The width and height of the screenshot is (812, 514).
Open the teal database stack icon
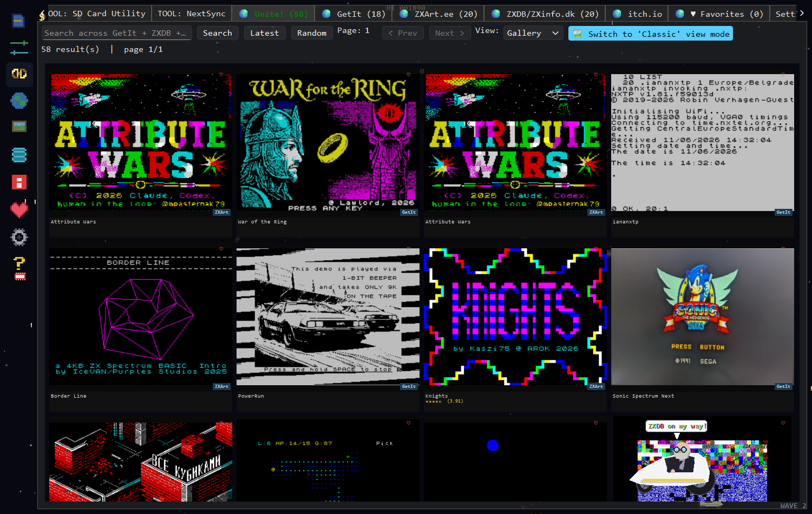coord(19,155)
